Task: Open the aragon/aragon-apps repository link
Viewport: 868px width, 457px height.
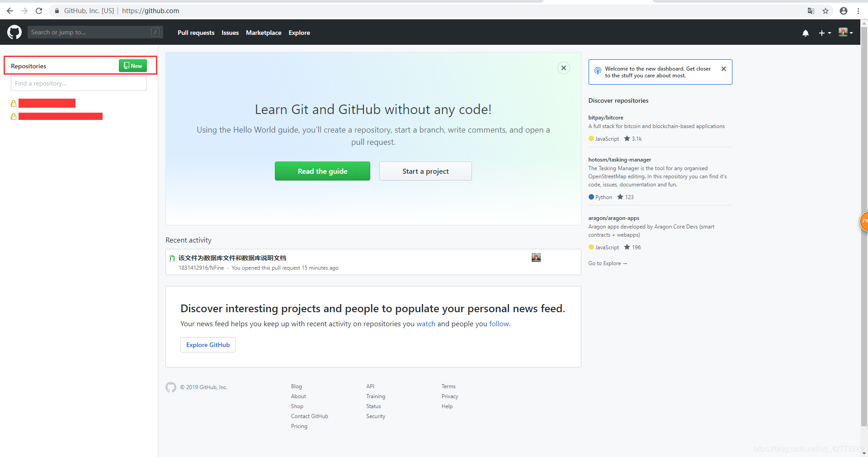Action: click(x=614, y=218)
